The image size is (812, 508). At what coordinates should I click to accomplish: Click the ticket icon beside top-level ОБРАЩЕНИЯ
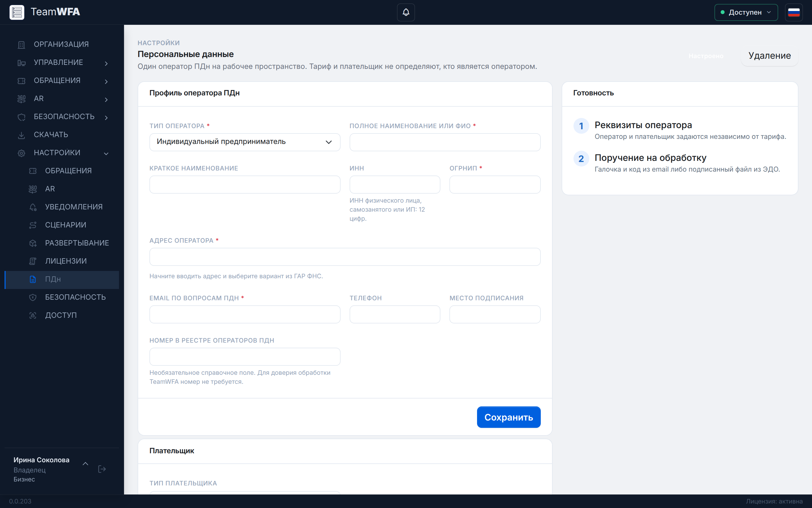(x=21, y=81)
